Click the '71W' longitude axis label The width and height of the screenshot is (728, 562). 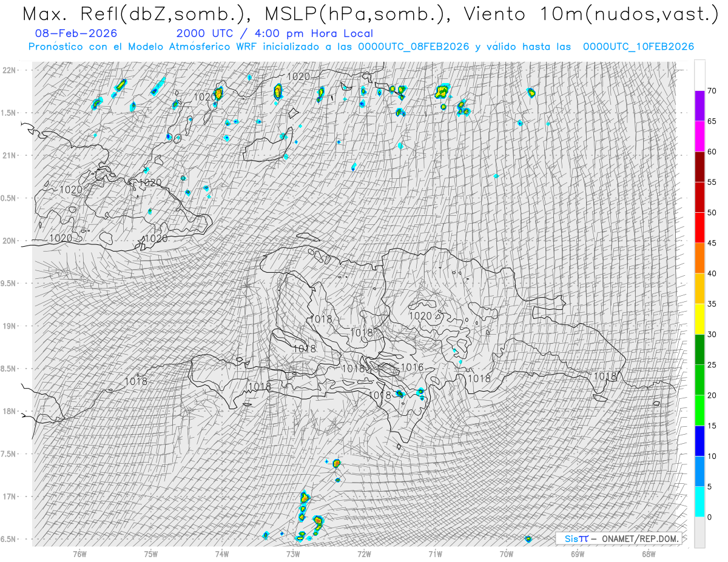tap(435, 554)
